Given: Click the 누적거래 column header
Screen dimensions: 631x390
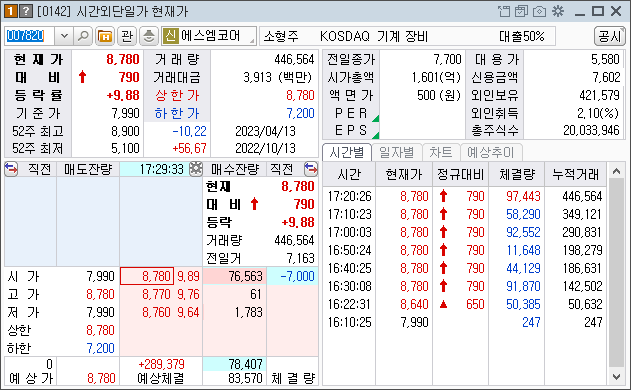Looking at the screenshot, I should coord(575,174).
